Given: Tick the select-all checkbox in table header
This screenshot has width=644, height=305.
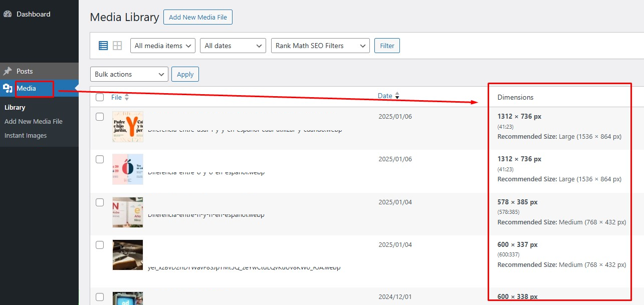Looking at the screenshot, I should pyautogui.click(x=100, y=97).
